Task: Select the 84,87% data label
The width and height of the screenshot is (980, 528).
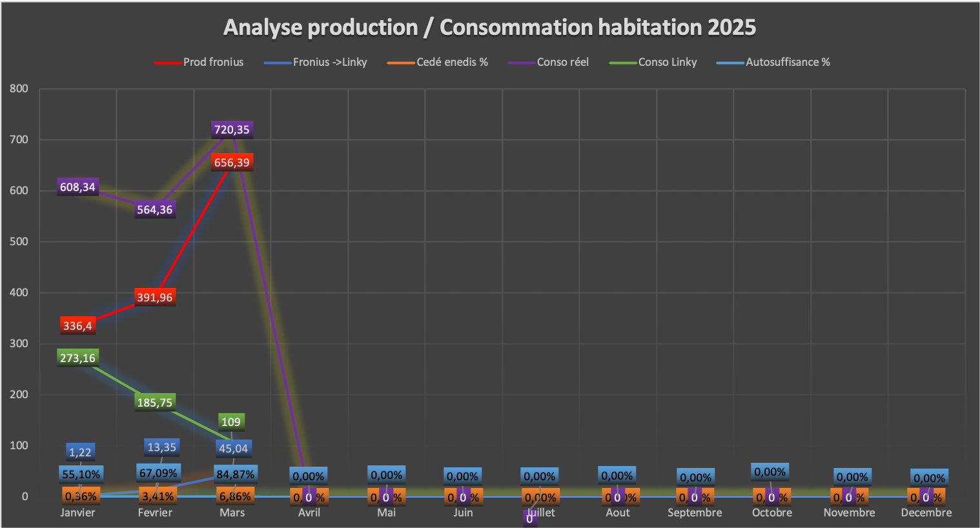Action: click(236, 474)
